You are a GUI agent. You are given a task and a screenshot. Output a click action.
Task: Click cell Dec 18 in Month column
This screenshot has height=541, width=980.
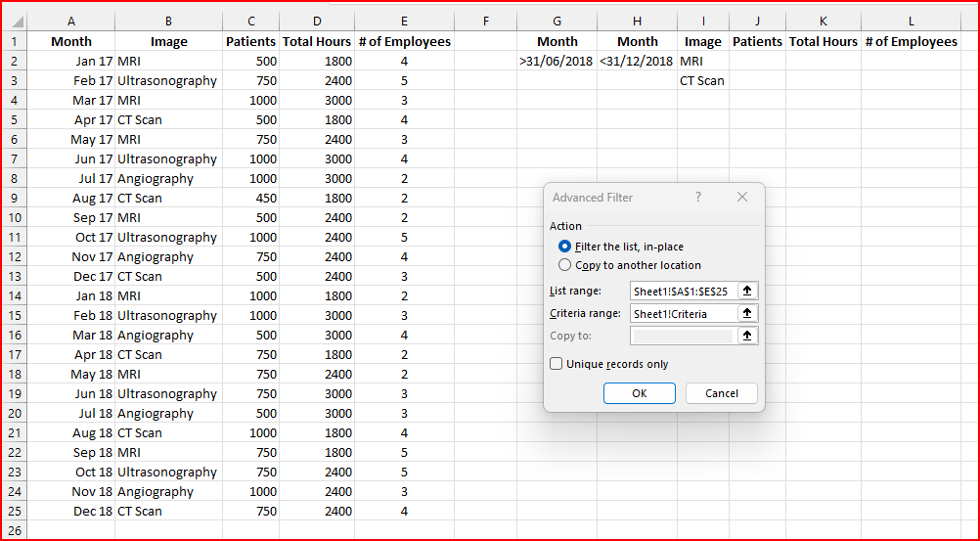[71, 511]
